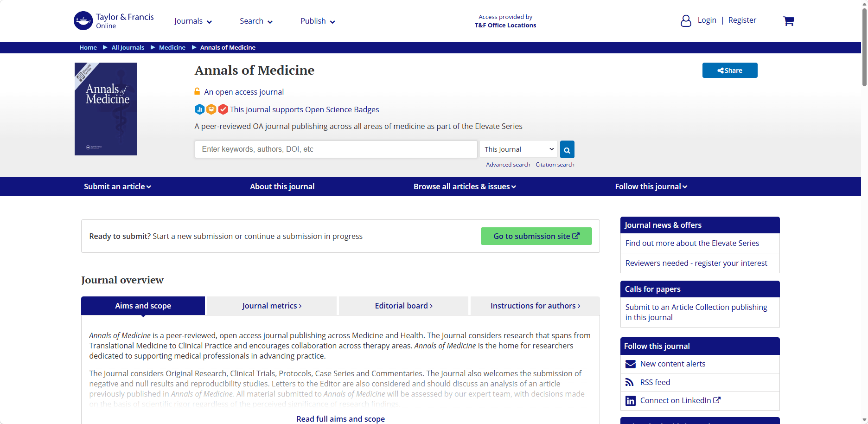Expand the Search dropdown in header

(x=256, y=21)
